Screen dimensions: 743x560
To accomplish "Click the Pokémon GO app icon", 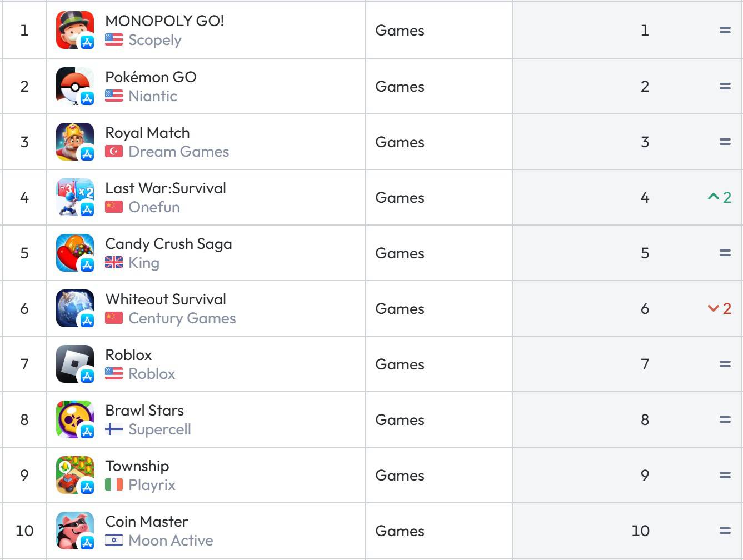I will [x=75, y=86].
